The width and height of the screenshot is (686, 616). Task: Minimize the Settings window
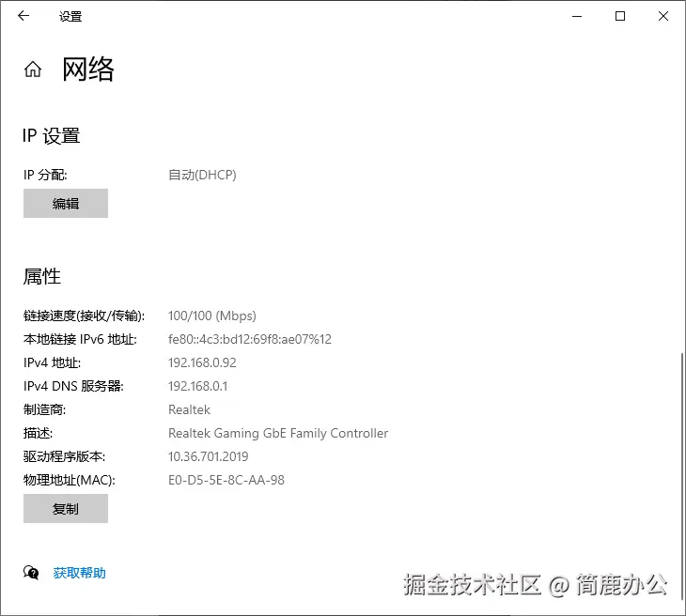[577, 16]
